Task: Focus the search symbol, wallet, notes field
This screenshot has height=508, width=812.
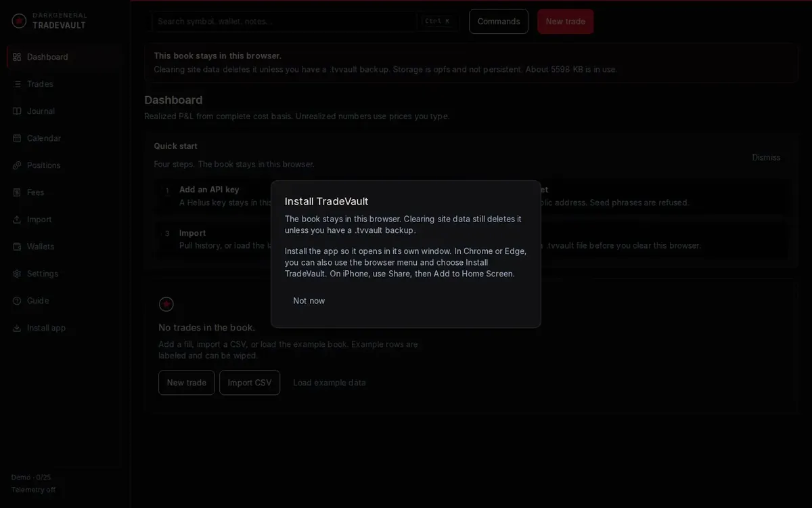Action: pos(284,21)
